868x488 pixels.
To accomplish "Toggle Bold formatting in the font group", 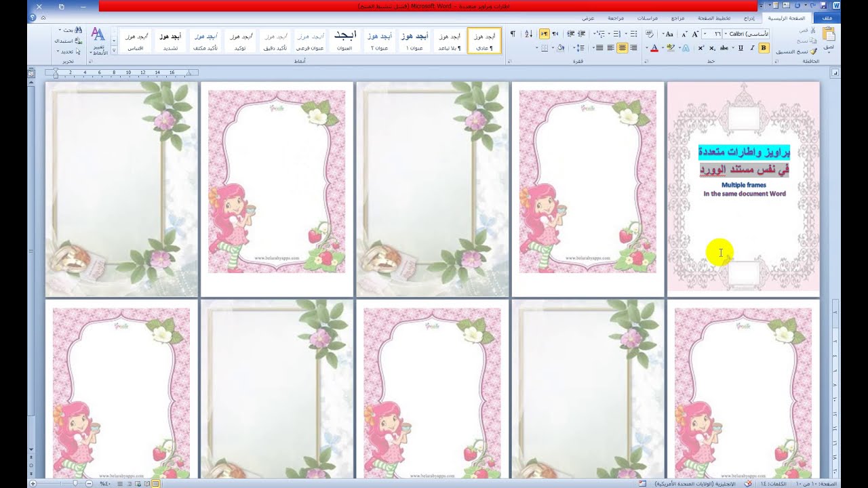I will click(x=764, y=47).
